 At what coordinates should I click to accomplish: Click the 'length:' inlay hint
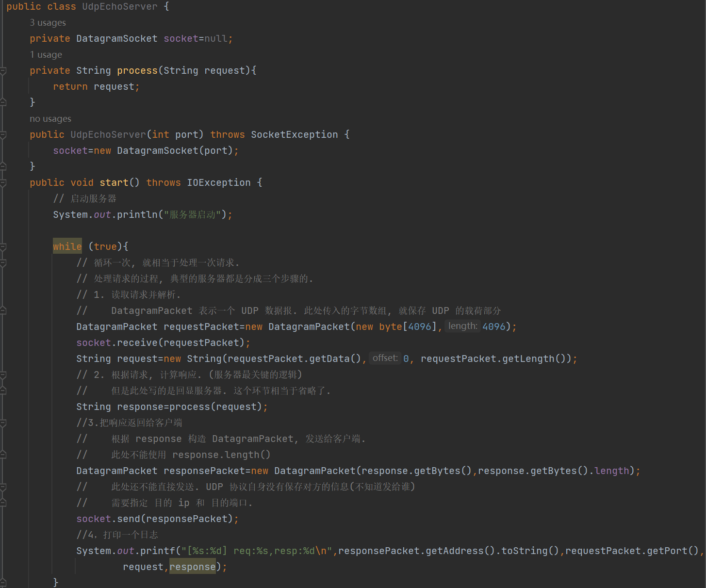(x=462, y=326)
